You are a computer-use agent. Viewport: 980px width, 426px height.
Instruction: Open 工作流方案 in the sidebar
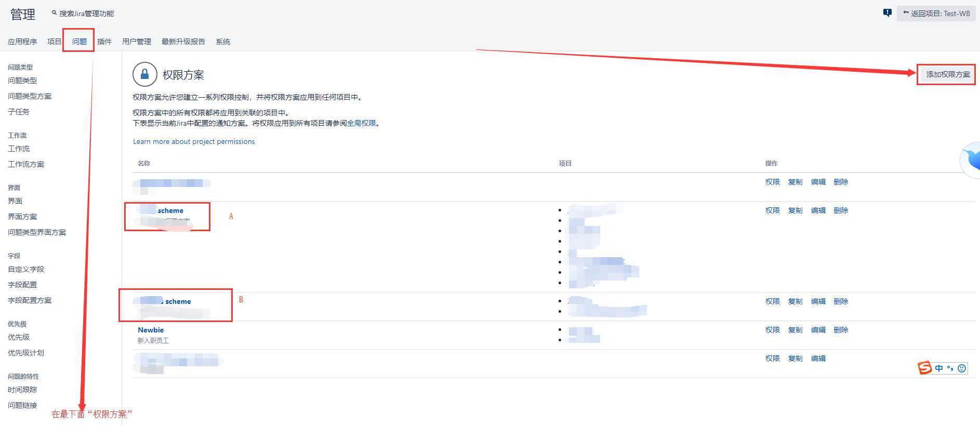[x=26, y=164]
